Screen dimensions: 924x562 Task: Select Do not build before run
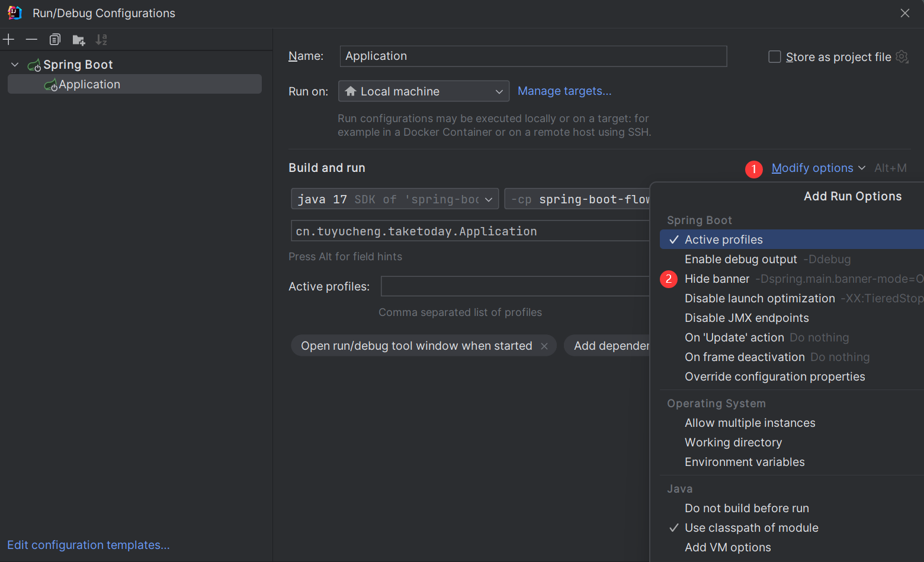(792, 508)
